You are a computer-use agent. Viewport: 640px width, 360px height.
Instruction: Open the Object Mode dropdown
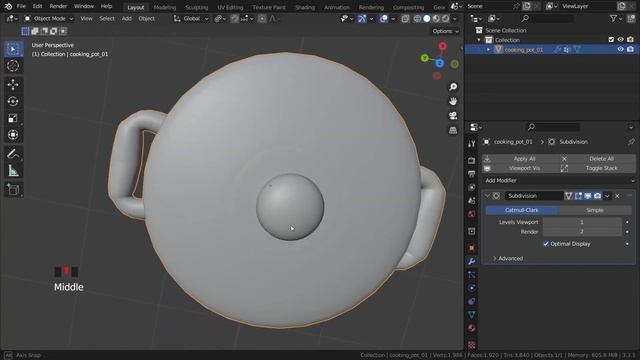click(x=49, y=19)
